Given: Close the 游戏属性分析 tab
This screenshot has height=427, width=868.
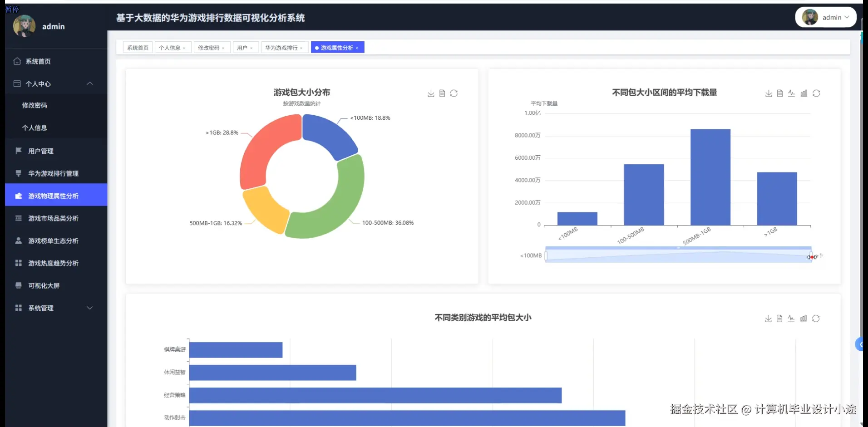Looking at the screenshot, I should [357, 48].
